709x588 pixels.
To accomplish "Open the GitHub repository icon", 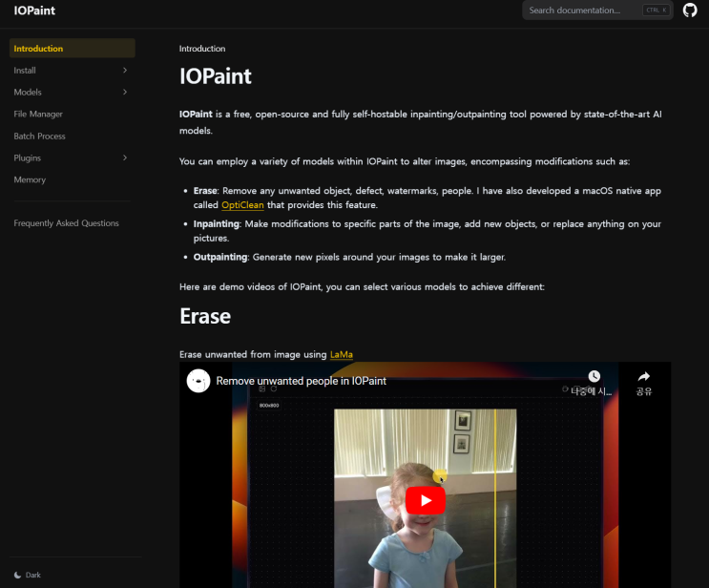I will point(690,10).
